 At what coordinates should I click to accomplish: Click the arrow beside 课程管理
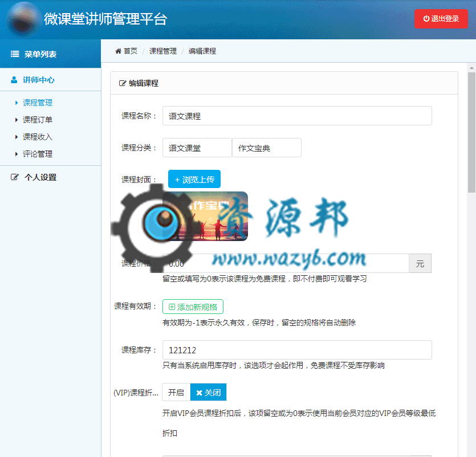click(x=17, y=103)
